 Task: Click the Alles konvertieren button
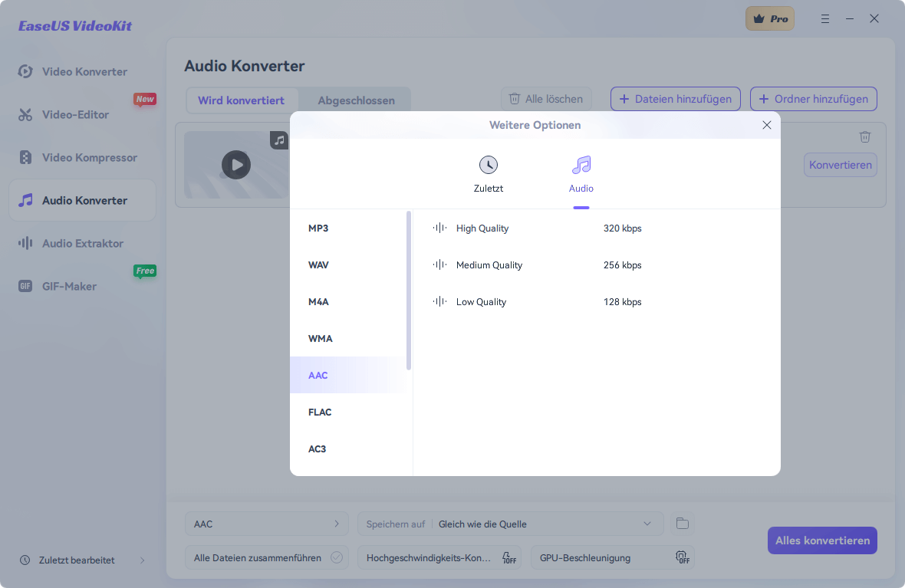coord(822,540)
